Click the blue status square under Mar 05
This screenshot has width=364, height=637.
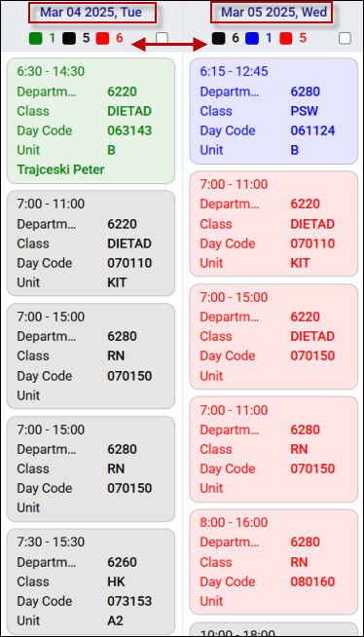point(252,39)
